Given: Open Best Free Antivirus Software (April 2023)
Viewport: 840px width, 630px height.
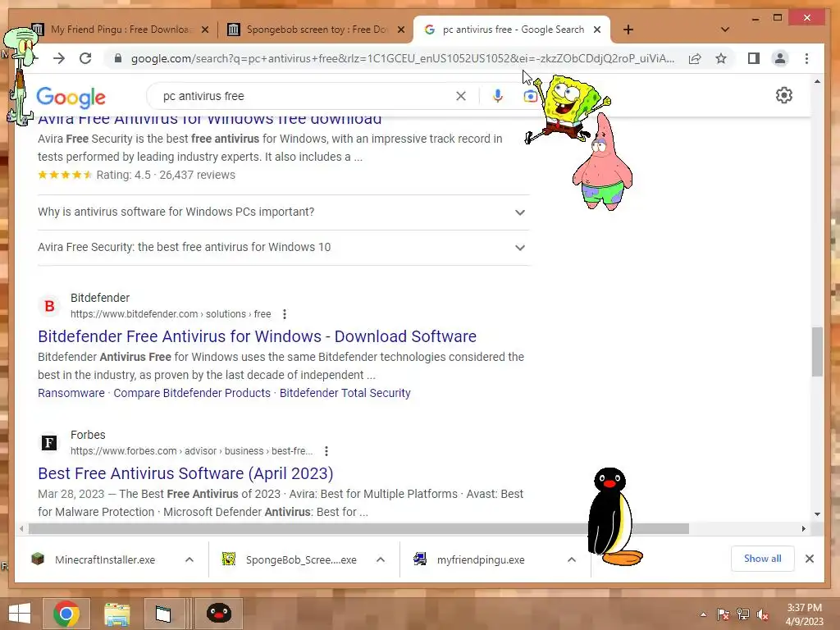Looking at the screenshot, I should [185, 473].
